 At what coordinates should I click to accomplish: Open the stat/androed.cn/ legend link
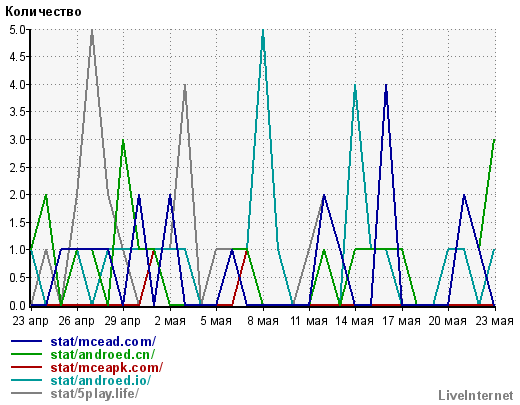103,354
